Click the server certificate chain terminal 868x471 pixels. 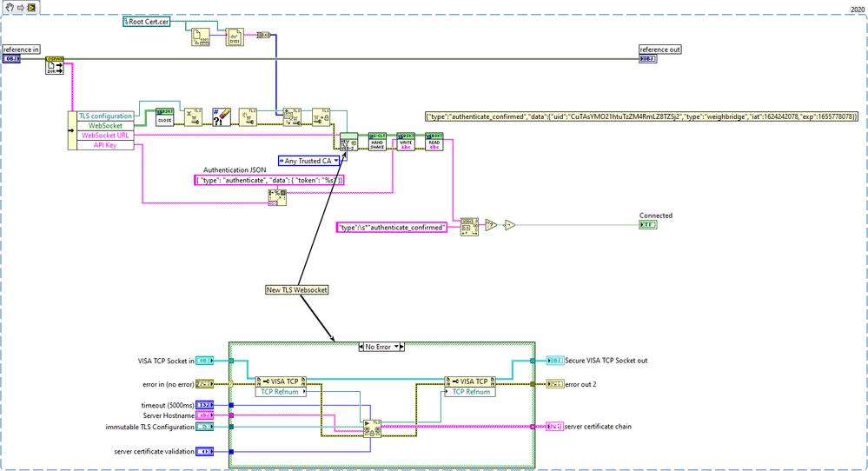tap(554, 427)
